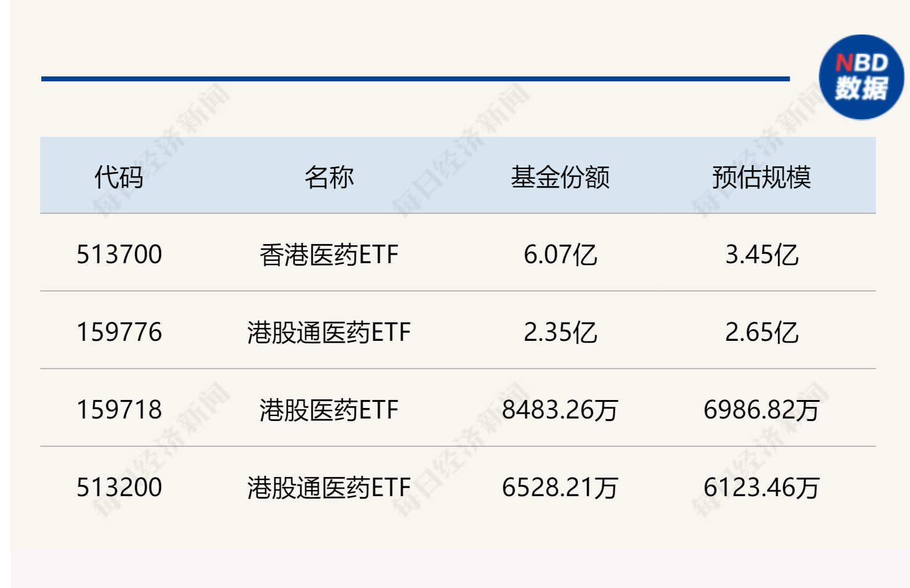
Task: Open 港股通医药ETF in the 513200 row
Action: (329, 488)
